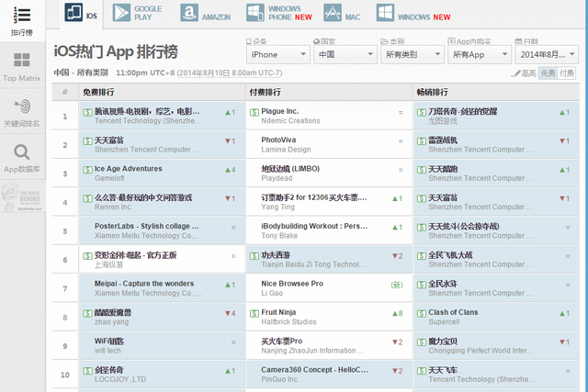Image resolution: width=588 pixels, height=392 pixels.
Task: Click in-app purchase icon beside 天天飞车
Action: pyautogui.click(x=422, y=371)
